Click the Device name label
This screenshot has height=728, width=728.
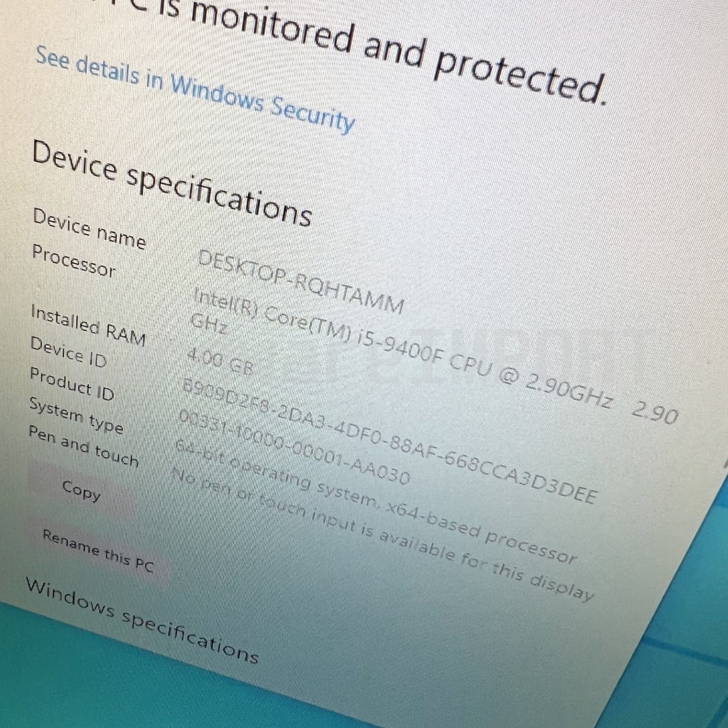(89, 229)
